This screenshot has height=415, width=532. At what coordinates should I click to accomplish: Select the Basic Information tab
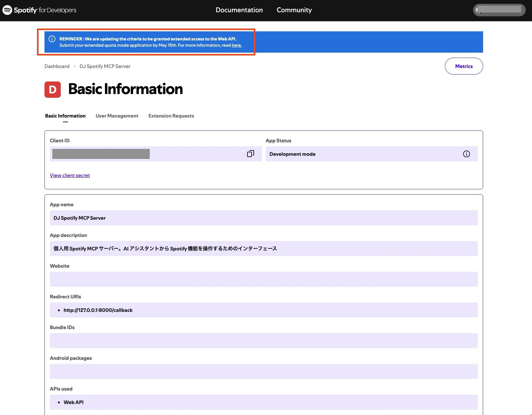click(x=65, y=116)
